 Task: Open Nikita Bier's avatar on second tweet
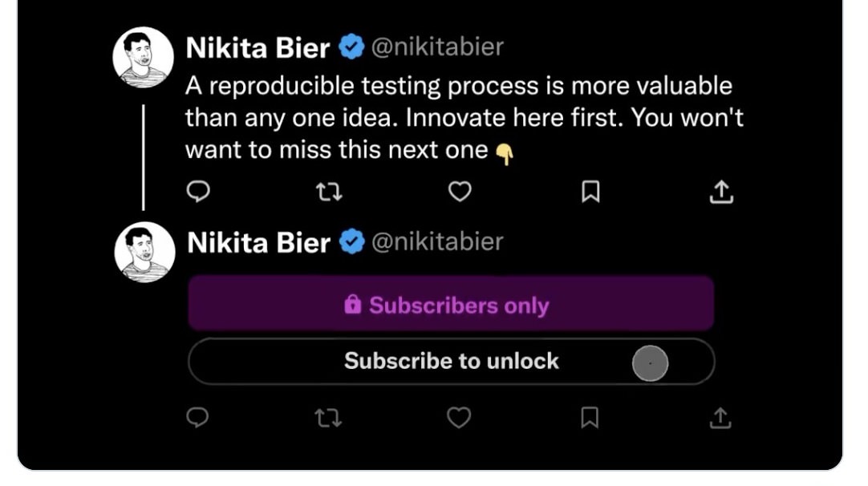[144, 252]
